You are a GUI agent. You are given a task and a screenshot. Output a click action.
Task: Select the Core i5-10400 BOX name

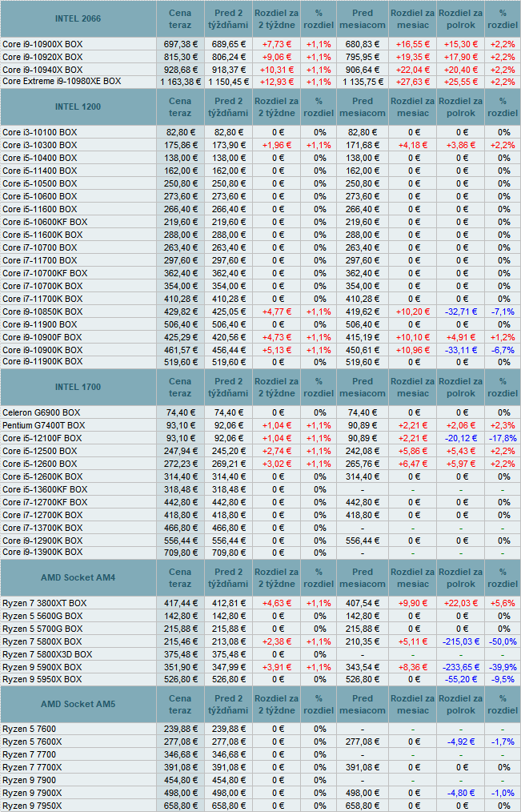[39, 158]
